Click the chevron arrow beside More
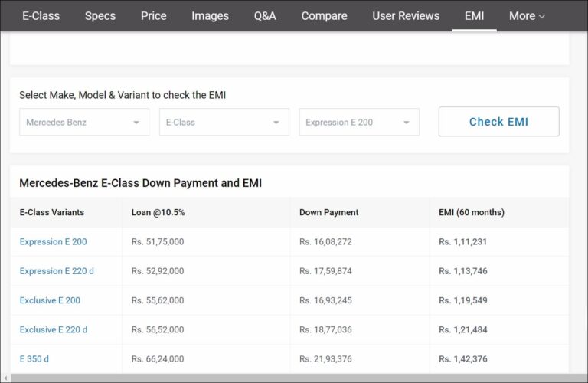This screenshot has height=383, width=588. (542, 17)
